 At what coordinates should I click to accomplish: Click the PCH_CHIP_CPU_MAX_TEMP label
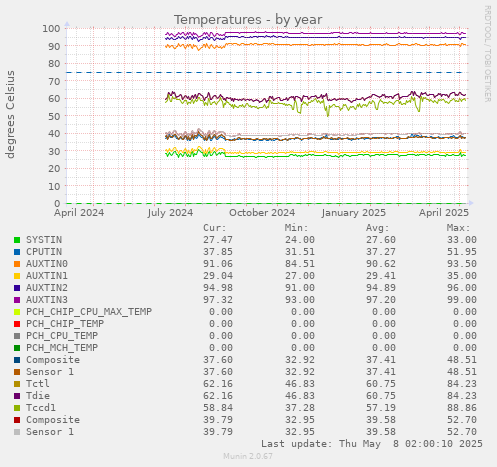[89, 312]
